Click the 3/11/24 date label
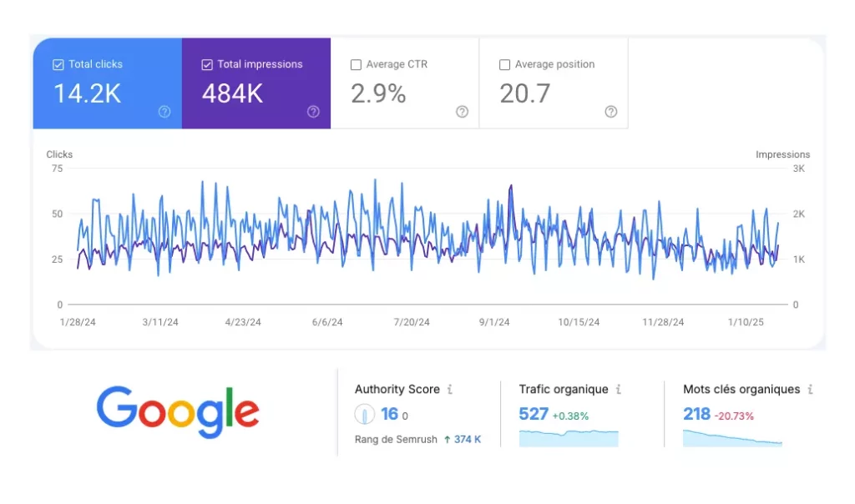This screenshot has height=504, width=855. pos(160,322)
